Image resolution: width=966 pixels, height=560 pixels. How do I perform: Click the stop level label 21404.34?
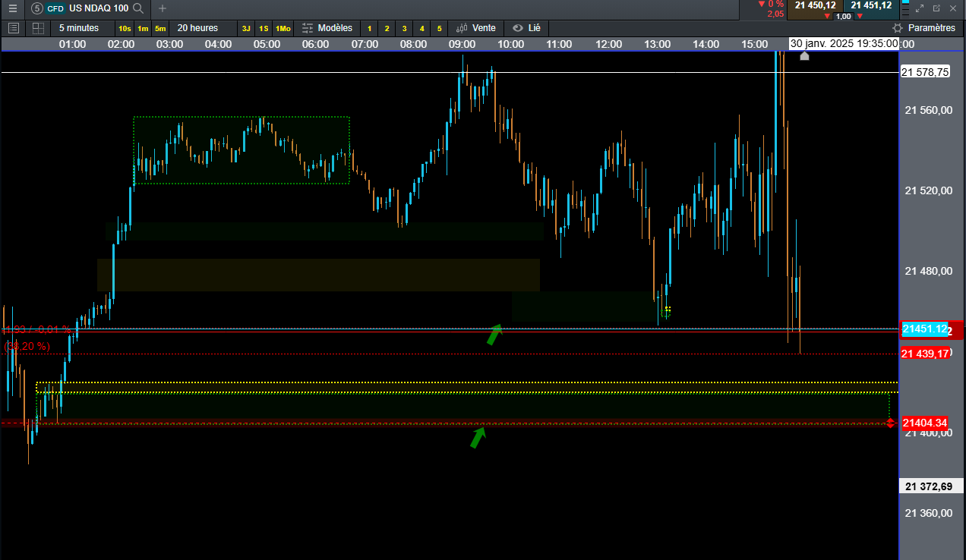pyautogui.click(x=925, y=423)
